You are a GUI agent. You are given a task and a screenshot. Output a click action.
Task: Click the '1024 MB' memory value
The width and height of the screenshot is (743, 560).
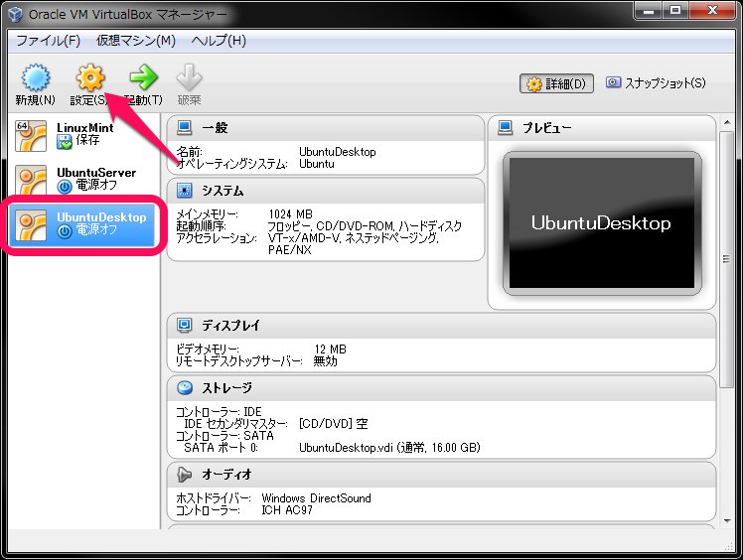tap(290, 214)
